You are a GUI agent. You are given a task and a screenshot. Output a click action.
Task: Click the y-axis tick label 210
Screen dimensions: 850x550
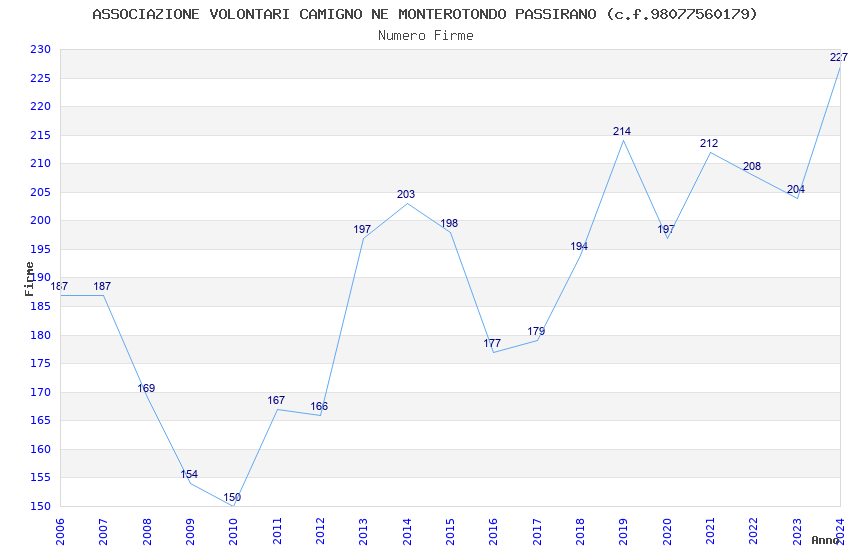click(40, 163)
